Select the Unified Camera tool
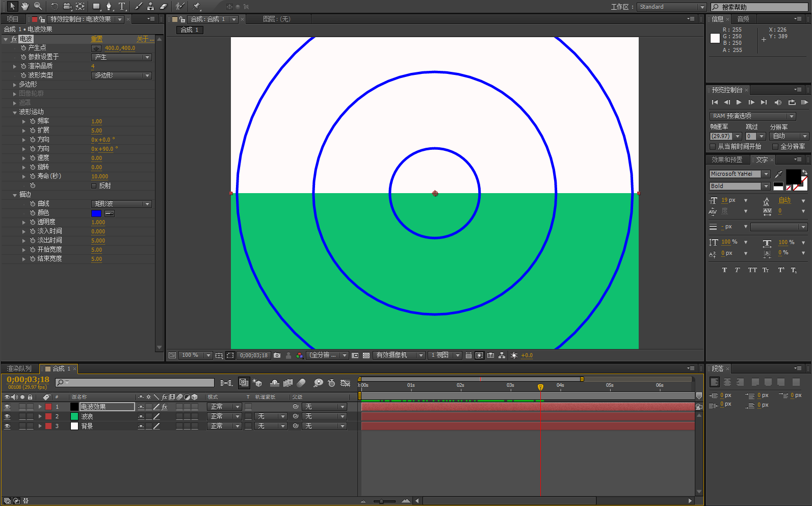The image size is (812, 506). click(67, 6)
